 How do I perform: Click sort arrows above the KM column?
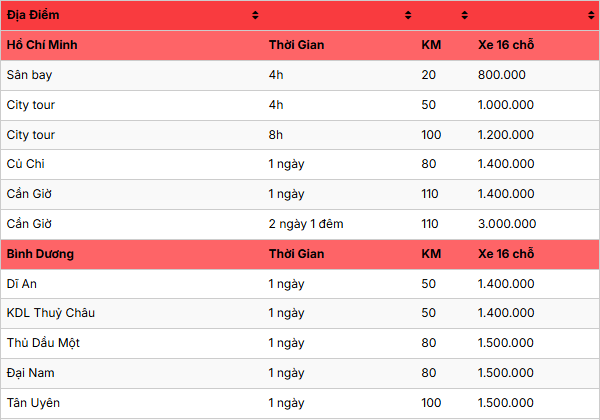[465, 15]
